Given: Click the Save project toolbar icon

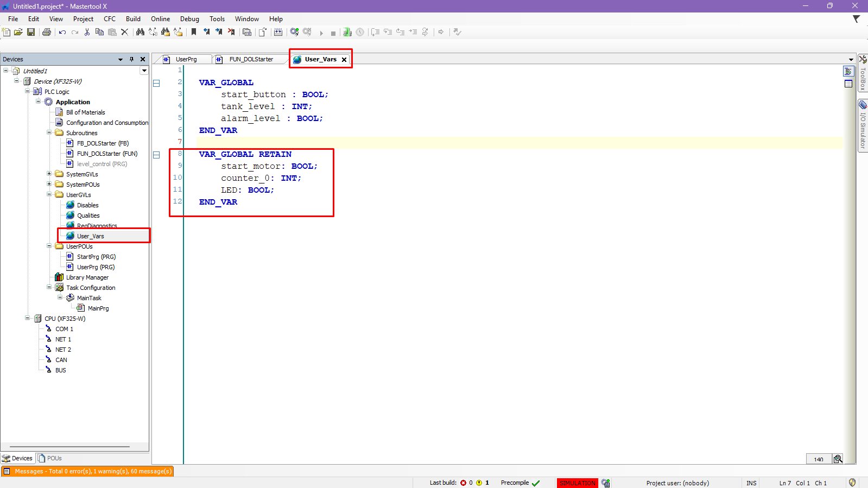Looking at the screenshot, I should [x=31, y=32].
